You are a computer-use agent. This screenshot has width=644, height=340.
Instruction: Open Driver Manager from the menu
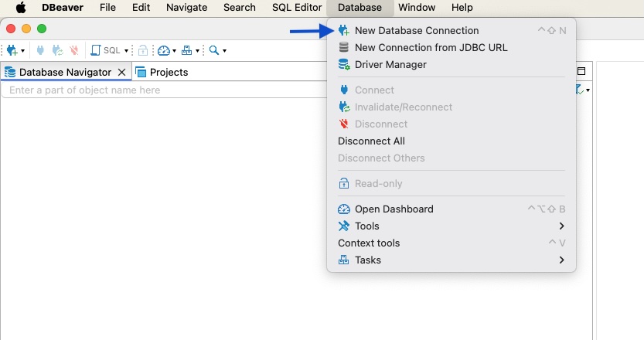451,64
